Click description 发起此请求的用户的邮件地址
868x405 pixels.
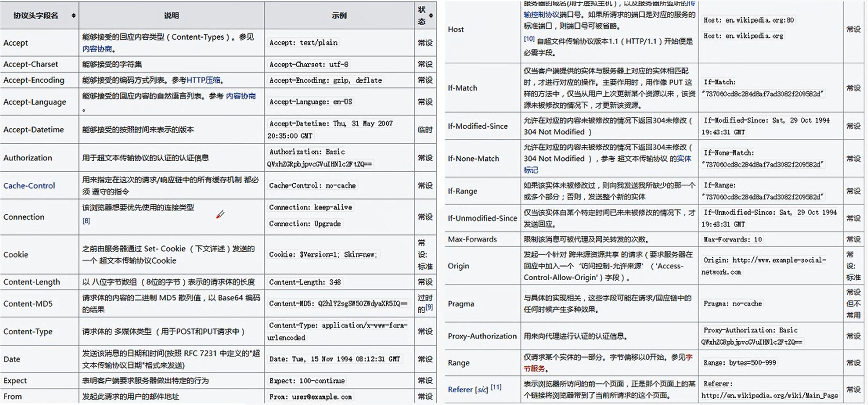pyautogui.click(x=130, y=396)
